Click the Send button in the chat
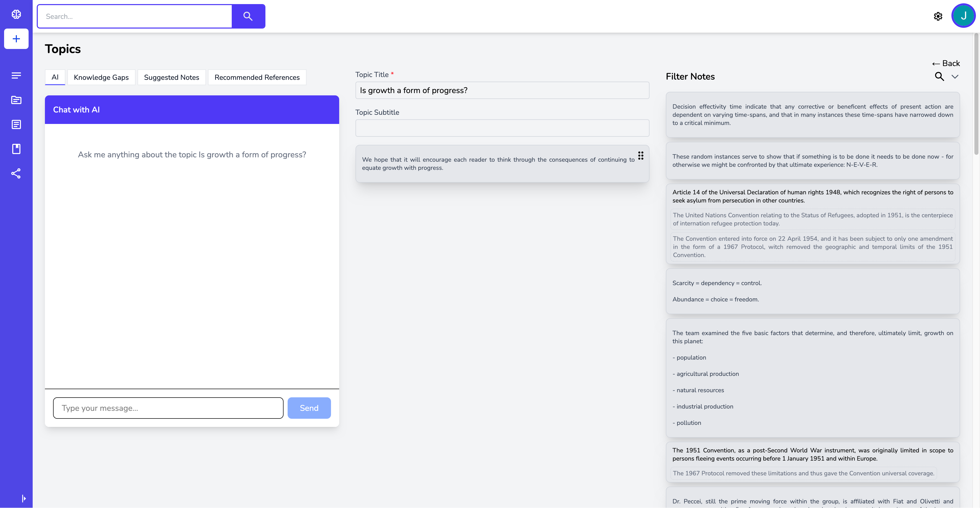The width and height of the screenshot is (980, 508). pyautogui.click(x=309, y=408)
